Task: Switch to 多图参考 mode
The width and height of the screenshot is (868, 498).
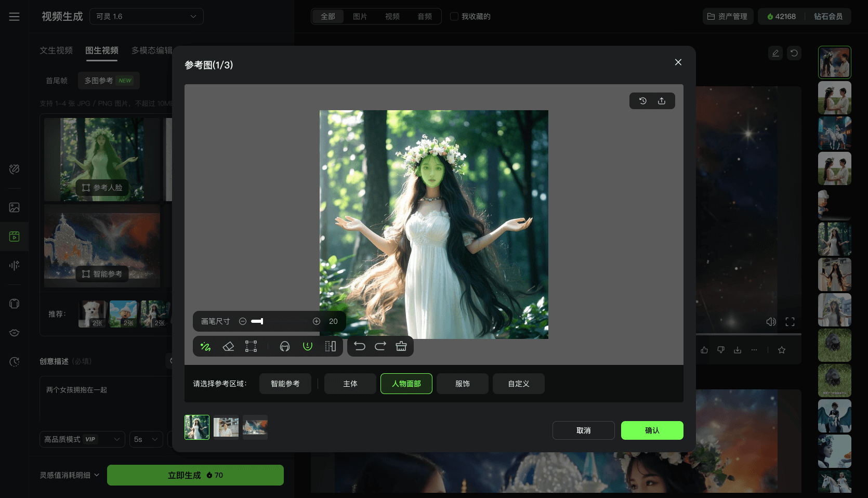Action: [x=109, y=81]
